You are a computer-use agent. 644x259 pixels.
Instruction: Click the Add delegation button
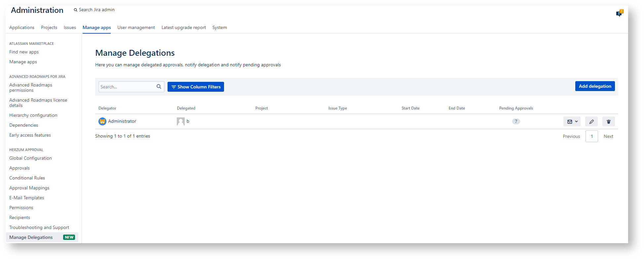point(595,86)
